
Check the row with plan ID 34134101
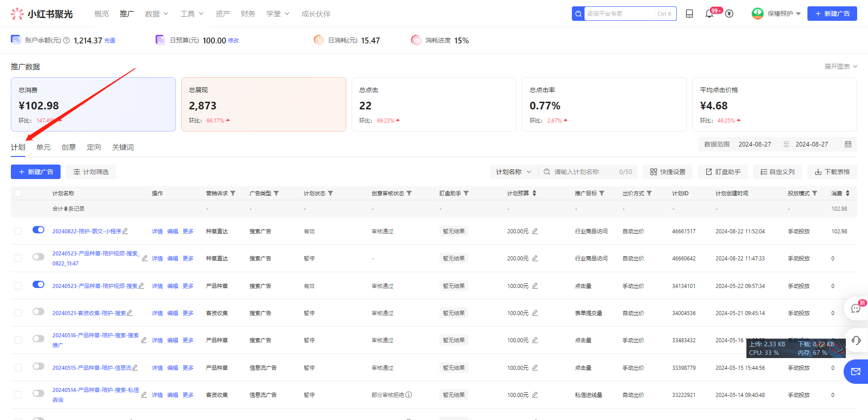[x=18, y=286]
